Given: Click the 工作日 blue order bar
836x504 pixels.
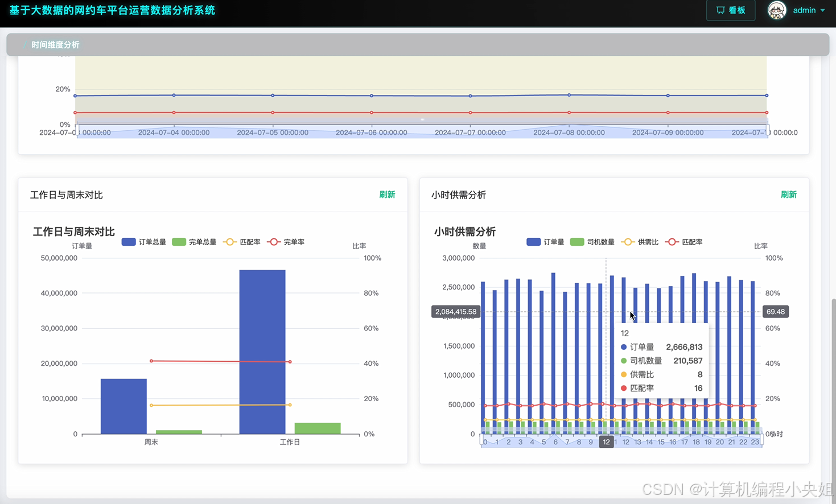Looking at the screenshot, I should [x=262, y=352].
